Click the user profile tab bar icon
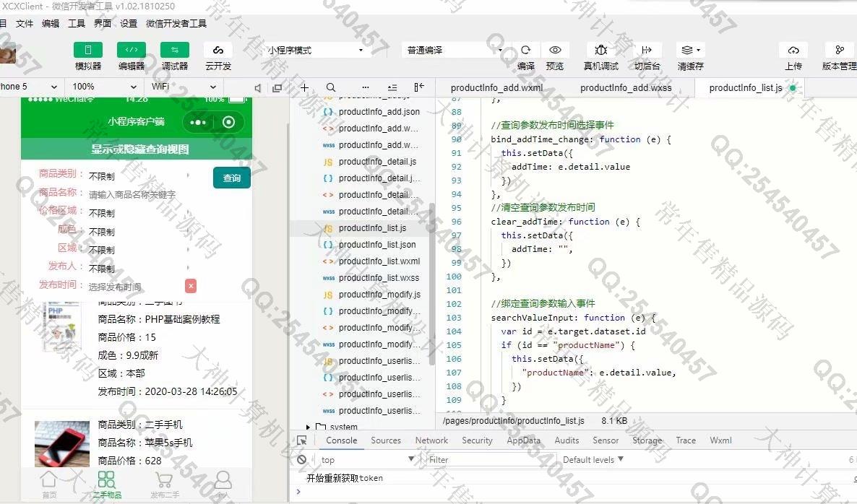857x504 pixels. [x=223, y=485]
